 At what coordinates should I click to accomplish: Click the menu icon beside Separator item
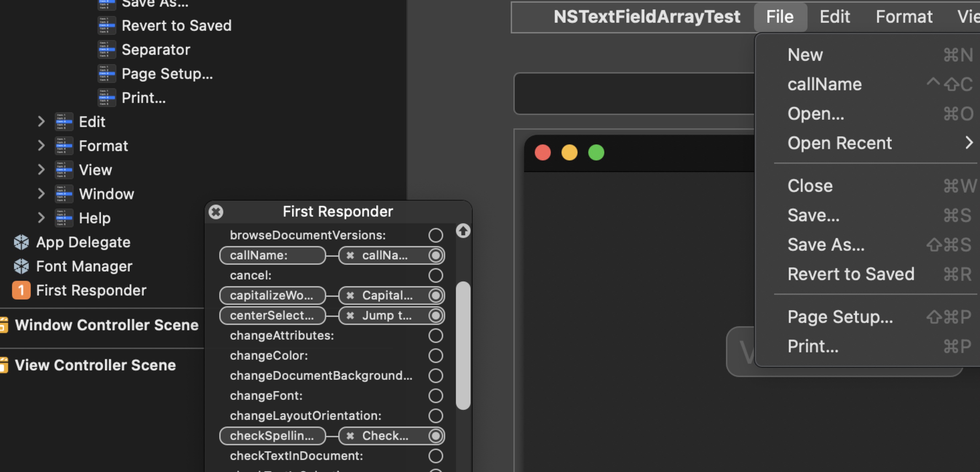coord(107,49)
